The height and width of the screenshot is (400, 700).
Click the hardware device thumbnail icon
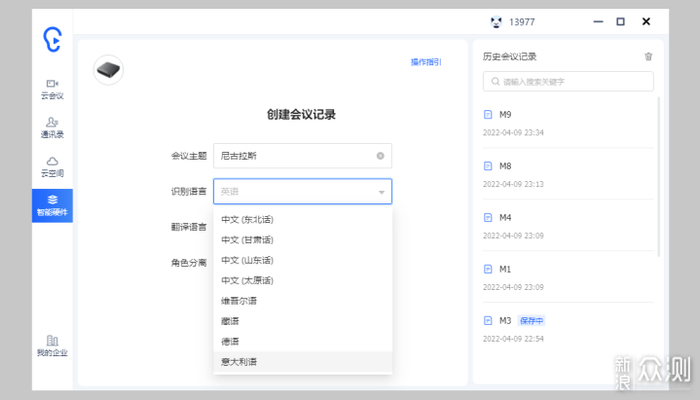tap(108, 70)
